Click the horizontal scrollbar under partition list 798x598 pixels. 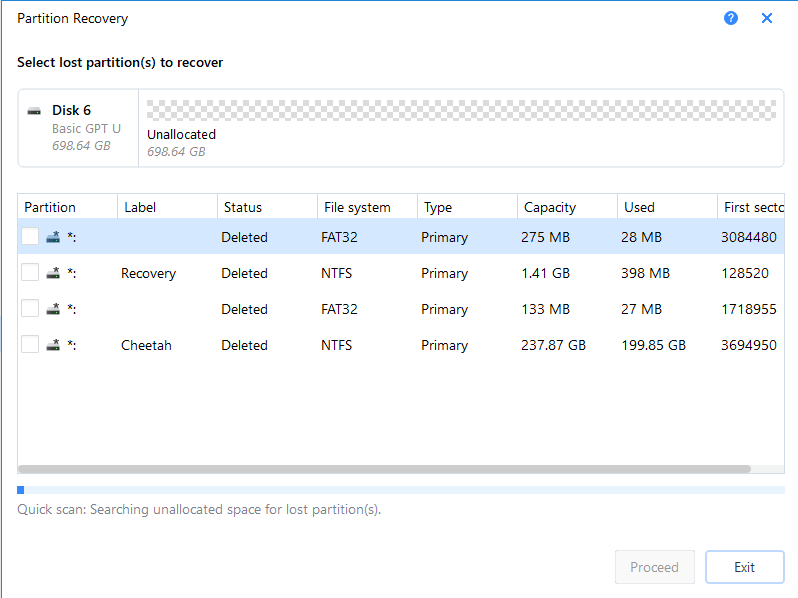tap(384, 469)
